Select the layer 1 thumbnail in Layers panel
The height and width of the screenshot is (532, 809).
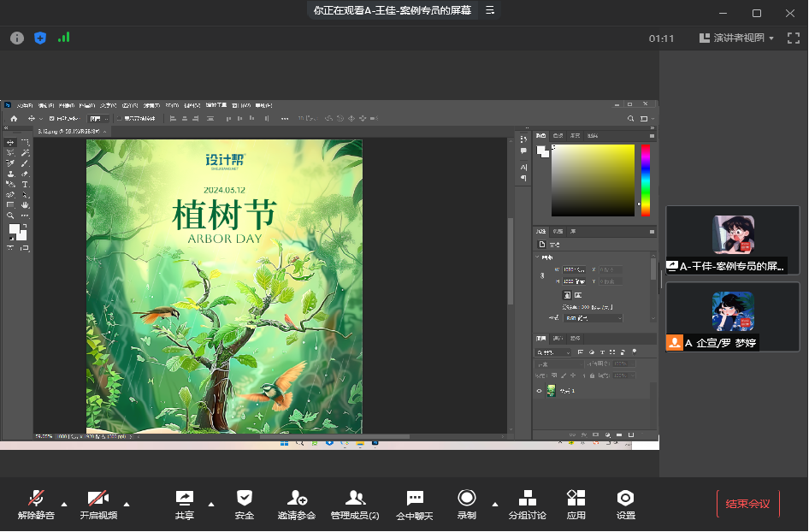click(x=551, y=391)
